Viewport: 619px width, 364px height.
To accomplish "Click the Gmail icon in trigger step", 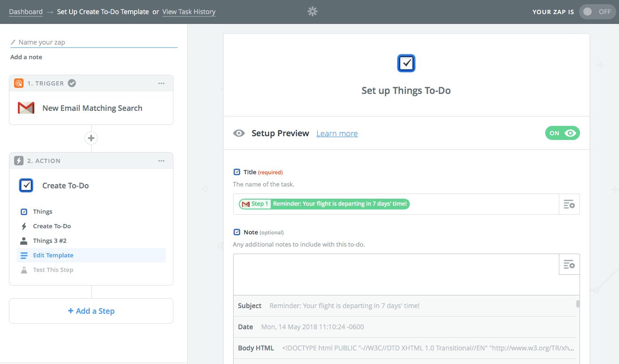I will coord(26,108).
